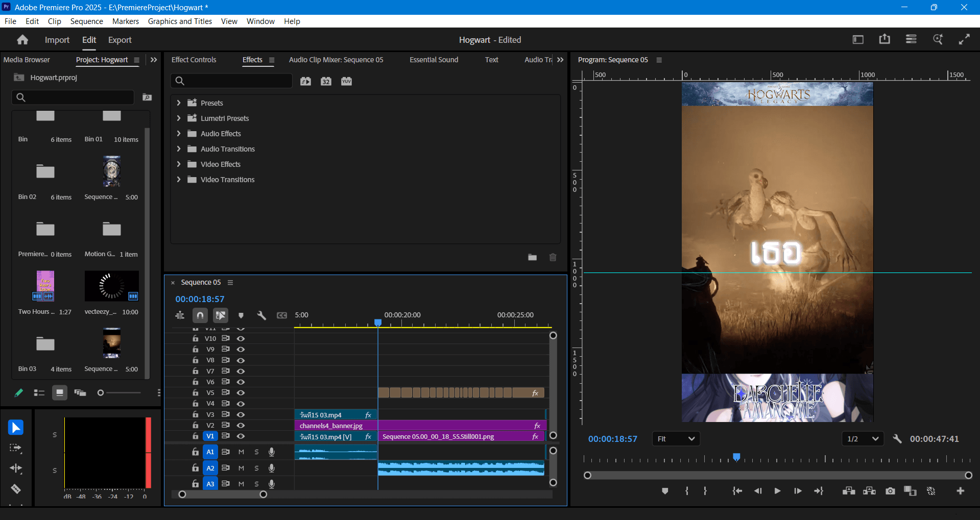Click the Export Frame camera icon
The width and height of the screenshot is (980, 520).
890,491
